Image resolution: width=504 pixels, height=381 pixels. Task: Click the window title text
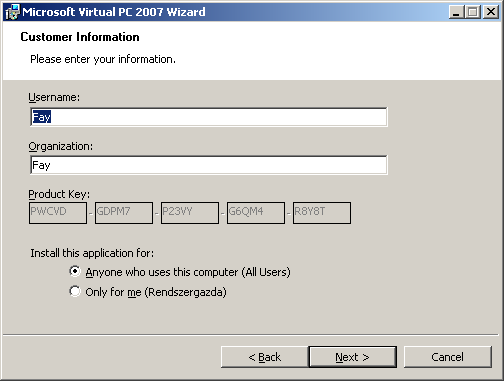point(114,12)
